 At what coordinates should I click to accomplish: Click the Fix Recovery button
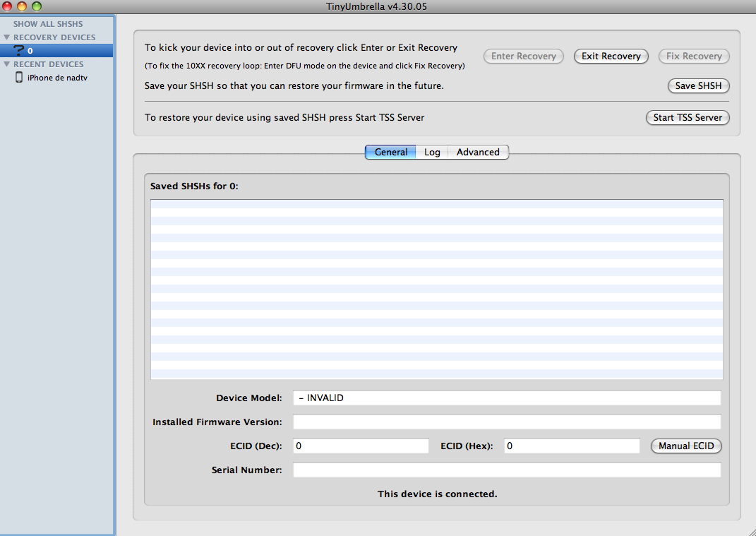694,56
